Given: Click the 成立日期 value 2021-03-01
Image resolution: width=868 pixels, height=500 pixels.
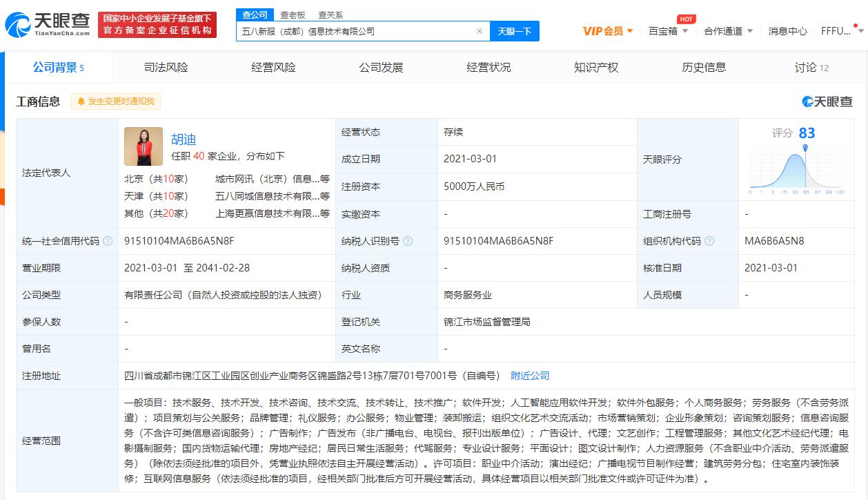Looking at the screenshot, I should (x=470, y=159).
